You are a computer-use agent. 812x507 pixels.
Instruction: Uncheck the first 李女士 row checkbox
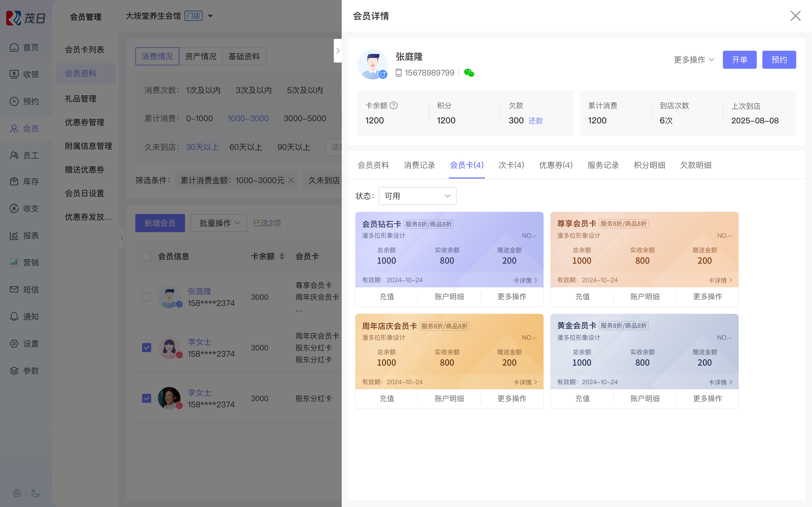[147, 347]
